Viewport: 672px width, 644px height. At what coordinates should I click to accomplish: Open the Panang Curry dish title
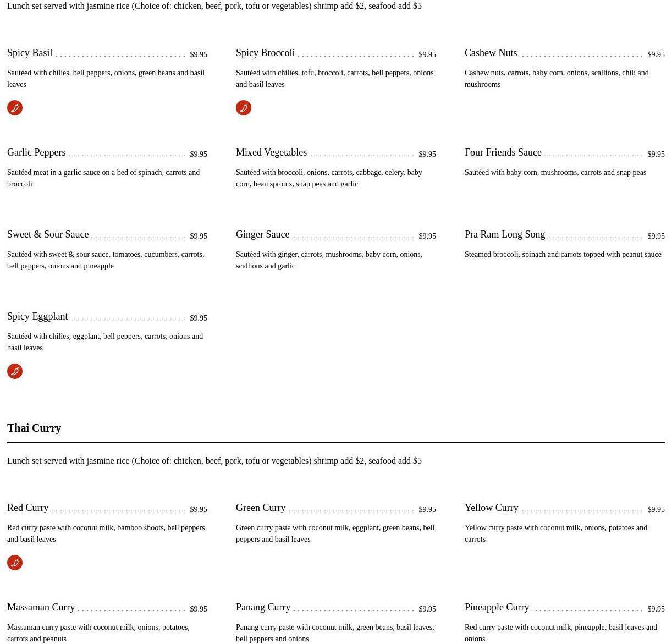point(263,607)
